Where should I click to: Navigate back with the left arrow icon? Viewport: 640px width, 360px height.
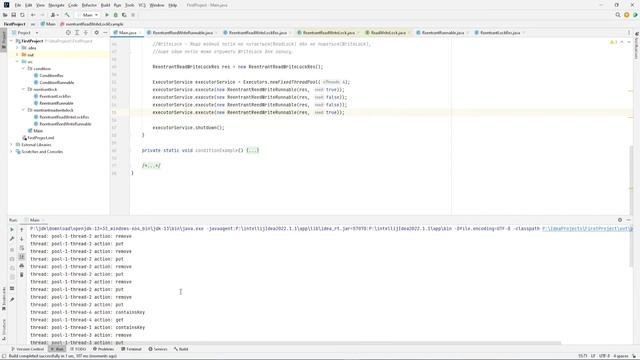33,15
